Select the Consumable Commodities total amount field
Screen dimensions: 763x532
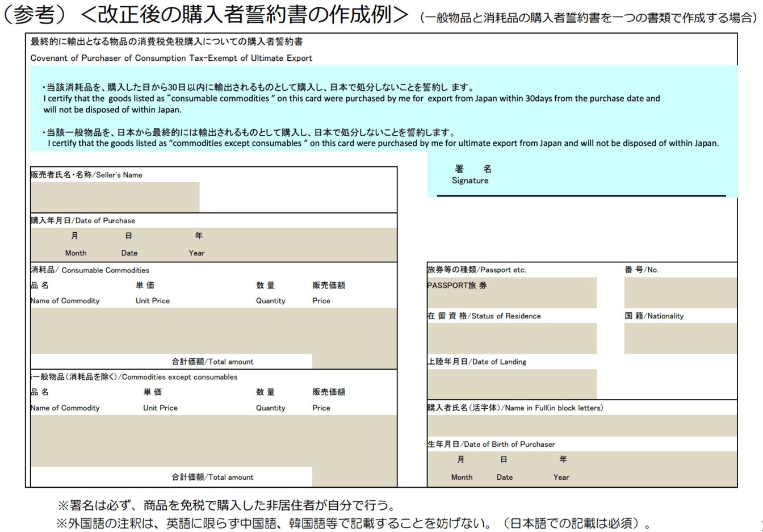355,362
